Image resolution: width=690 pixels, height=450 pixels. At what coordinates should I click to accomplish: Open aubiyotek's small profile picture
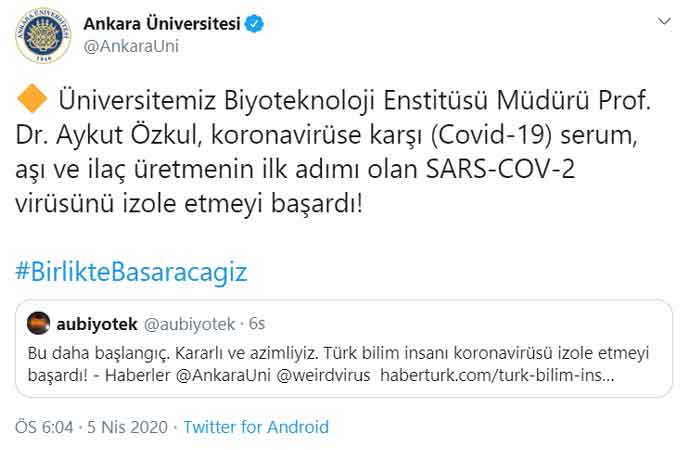[38, 323]
